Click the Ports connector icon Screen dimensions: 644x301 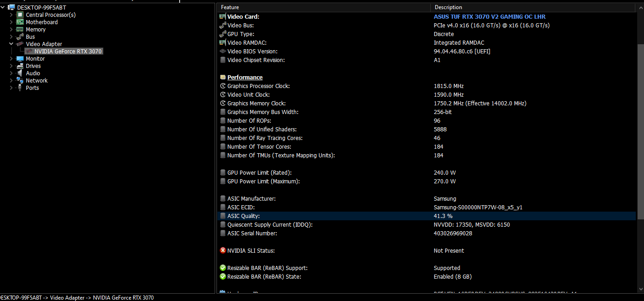click(20, 88)
